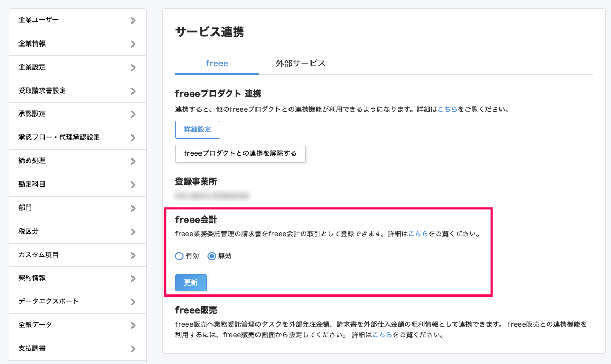Click the 登録事業所 heading
The width and height of the screenshot is (611, 364).
[196, 181]
